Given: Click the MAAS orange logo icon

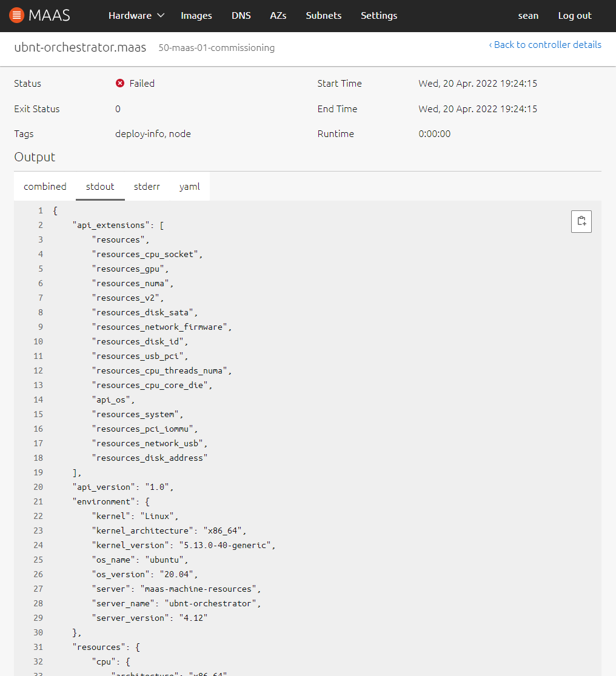Looking at the screenshot, I should pyautogui.click(x=17, y=16).
